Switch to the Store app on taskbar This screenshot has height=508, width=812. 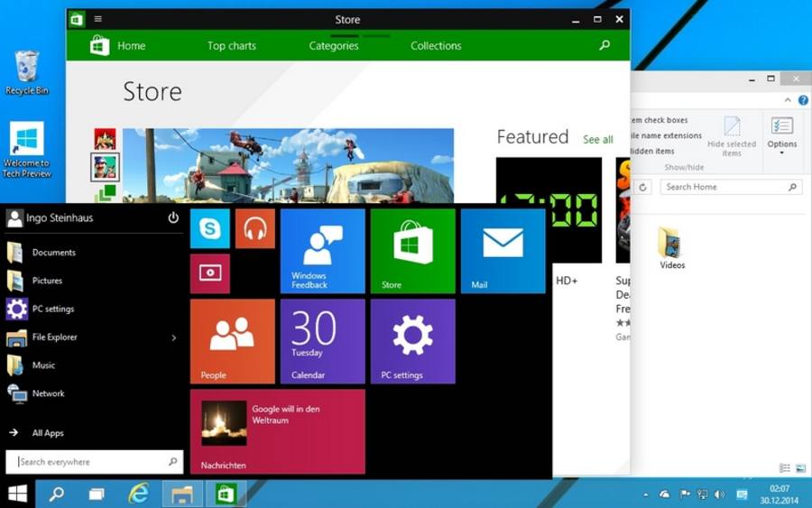click(226, 494)
